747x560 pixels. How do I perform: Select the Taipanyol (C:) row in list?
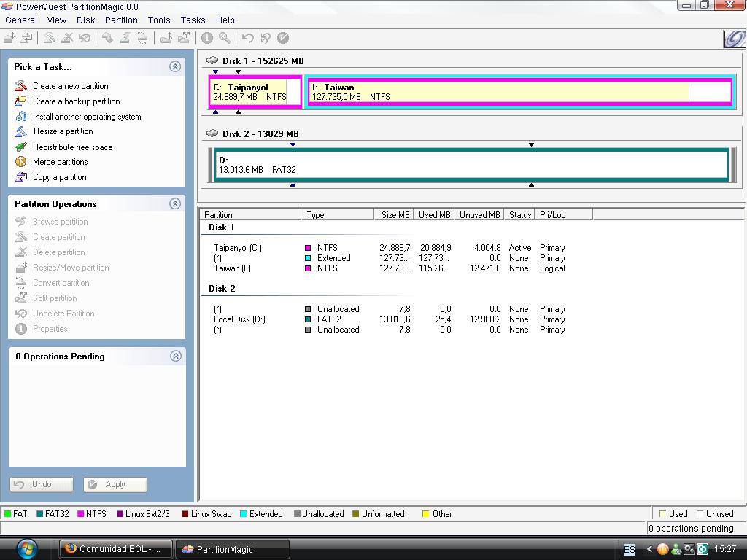pyautogui.click(x=390, y=248)
